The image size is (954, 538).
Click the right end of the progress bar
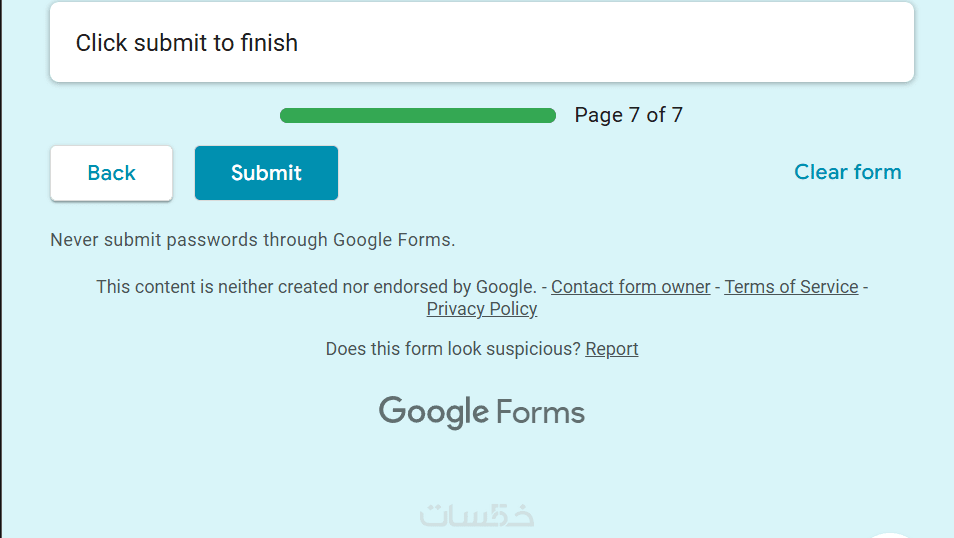548,116
